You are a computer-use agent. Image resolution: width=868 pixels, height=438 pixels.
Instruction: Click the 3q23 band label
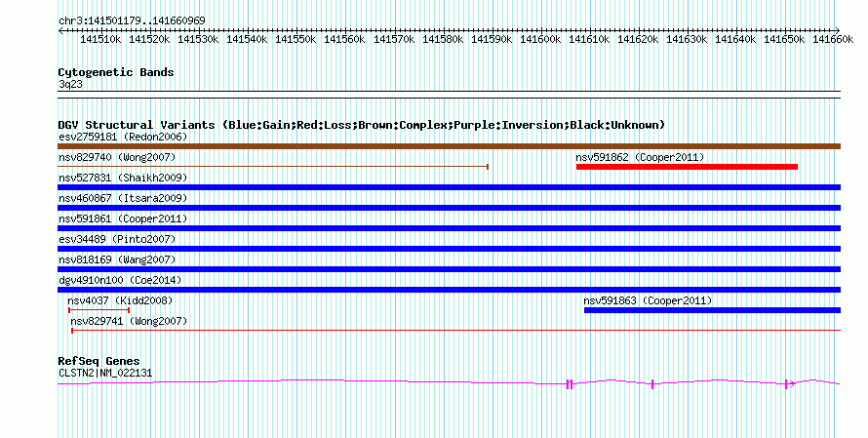pos(70,84)
